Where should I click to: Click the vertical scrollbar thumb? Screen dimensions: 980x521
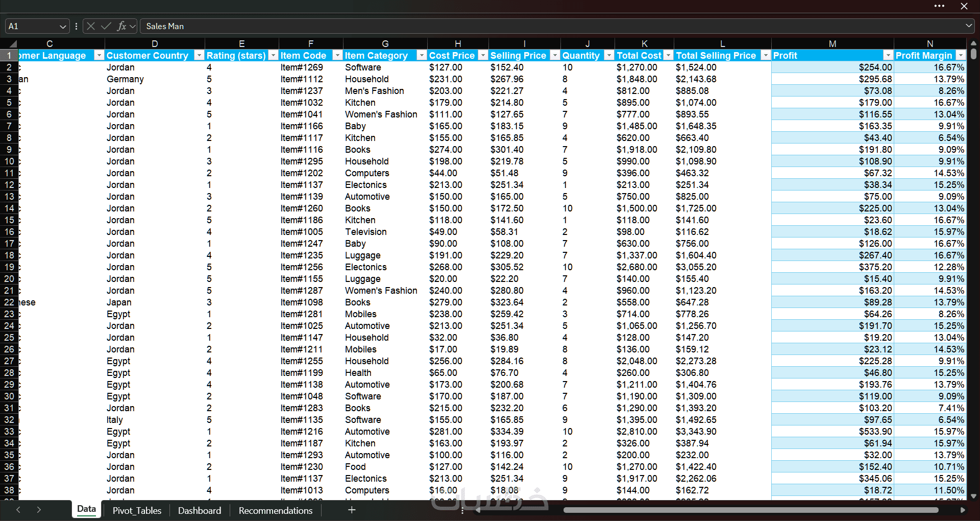pos(973,54)
